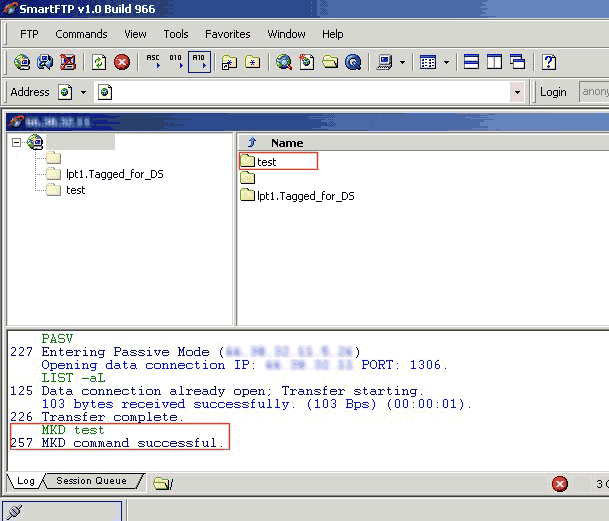Viewport: 609px width, 521px height.
Task: Toggle the Auto transfer mode button
Action: tap(198, 62)
